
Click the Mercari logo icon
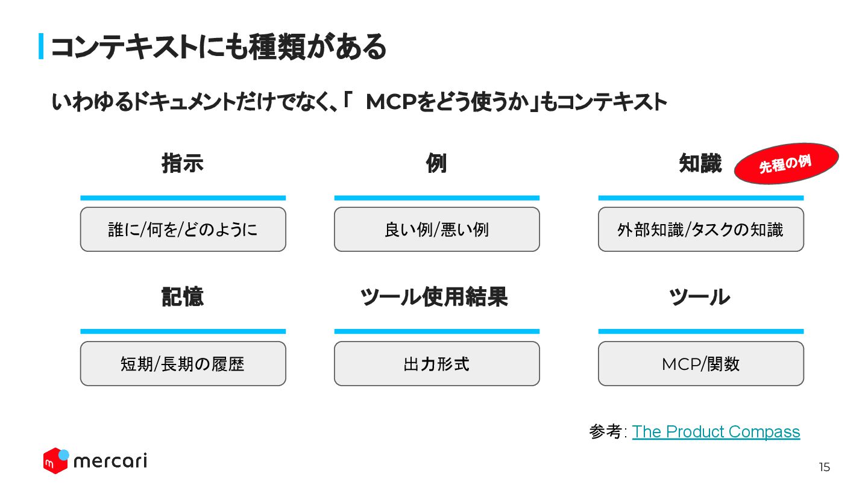[x=56, y=460]
